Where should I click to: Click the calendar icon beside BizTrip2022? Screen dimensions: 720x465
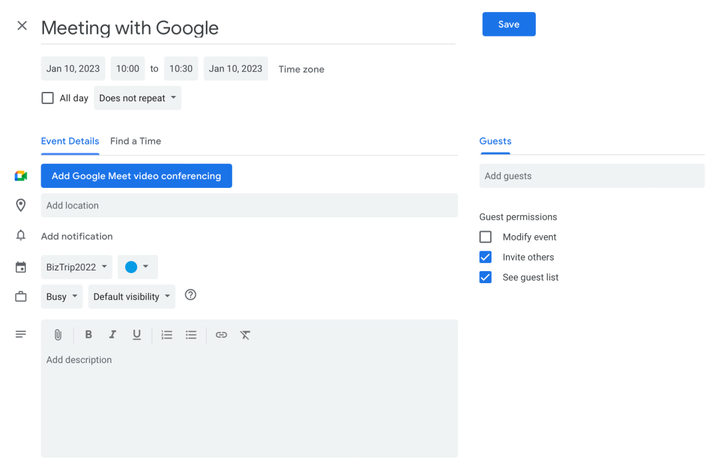(x=21, y=267)
